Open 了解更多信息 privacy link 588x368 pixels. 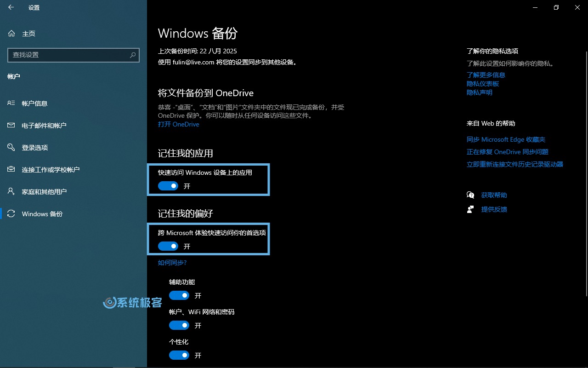(x=486, y=75)
